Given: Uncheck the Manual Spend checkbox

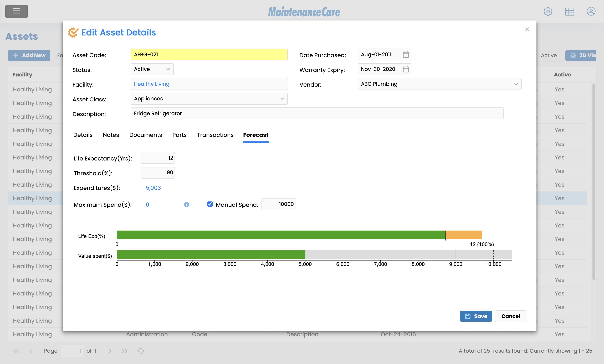Looking at the screenshot, I should 210,204.
